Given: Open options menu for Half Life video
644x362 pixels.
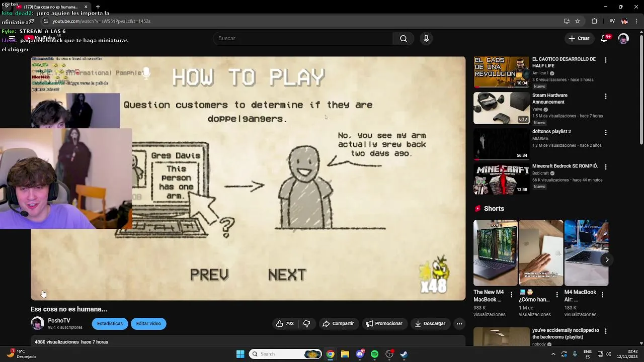Looking at the screenshot, I should tap(606, 60).
